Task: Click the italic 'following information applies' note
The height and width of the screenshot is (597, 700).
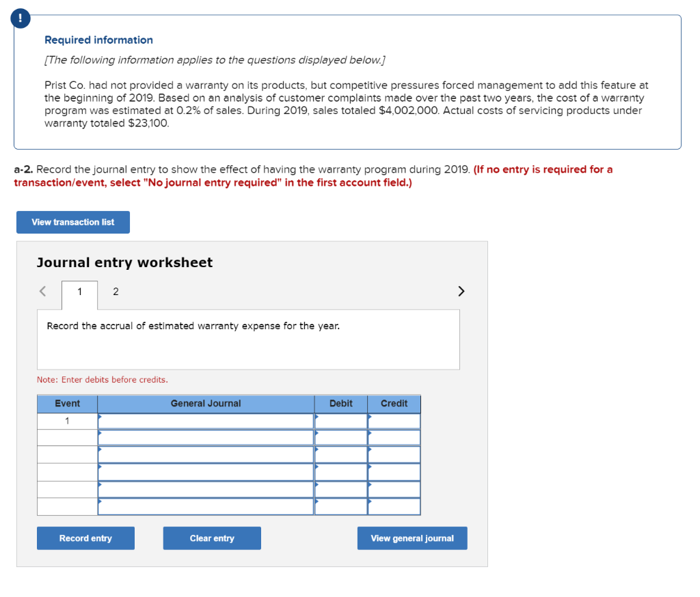Action: coord(215,60)
